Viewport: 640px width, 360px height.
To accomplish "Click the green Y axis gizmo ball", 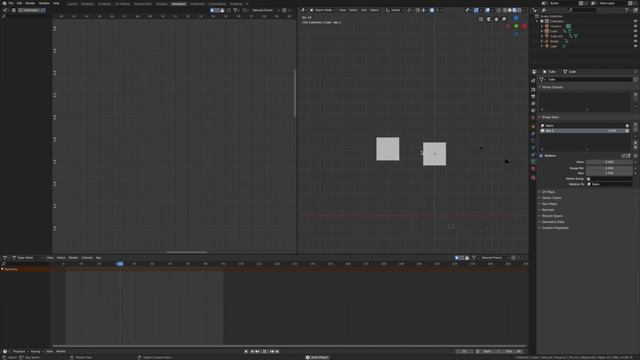I will [x=516, y=26].
